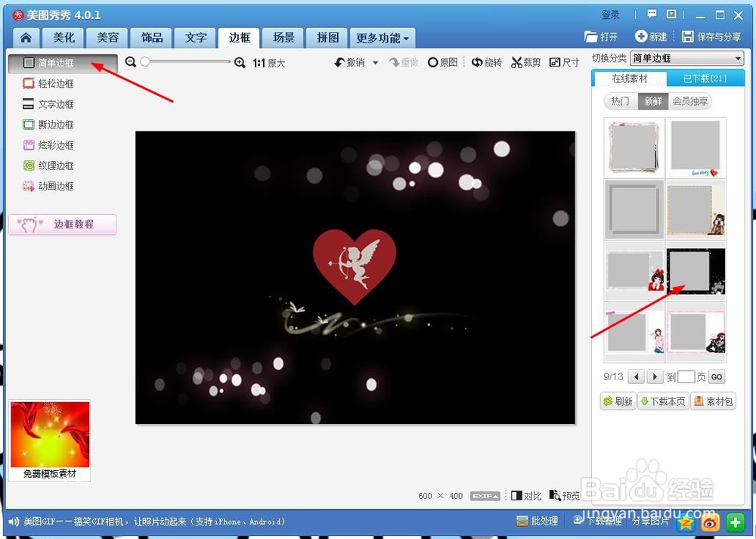Redo with the 重做 button
Screen dimensions: 756x539
coord(404,62)
